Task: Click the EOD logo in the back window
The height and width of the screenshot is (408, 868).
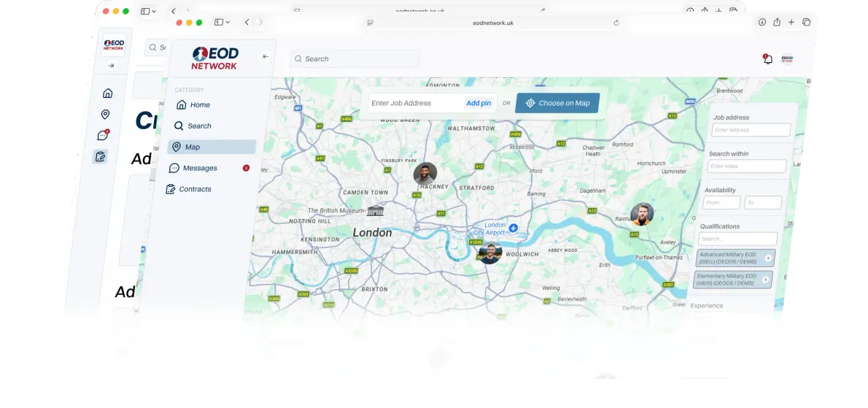Action: tap(114, 45)
